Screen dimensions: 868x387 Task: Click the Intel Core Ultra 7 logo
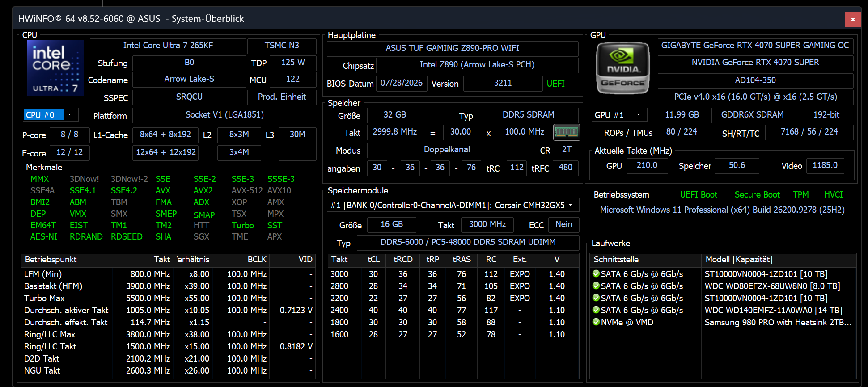click(55, 67)
